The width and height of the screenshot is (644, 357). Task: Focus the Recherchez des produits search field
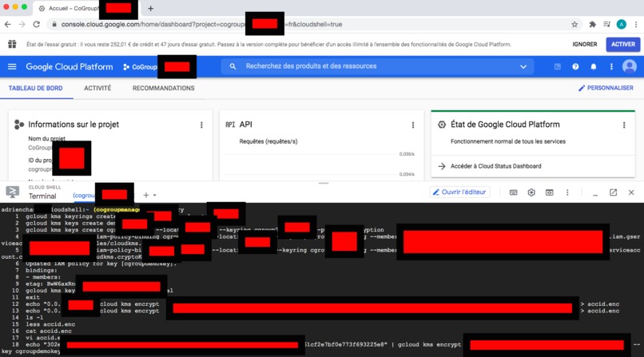tap(377, 66)
